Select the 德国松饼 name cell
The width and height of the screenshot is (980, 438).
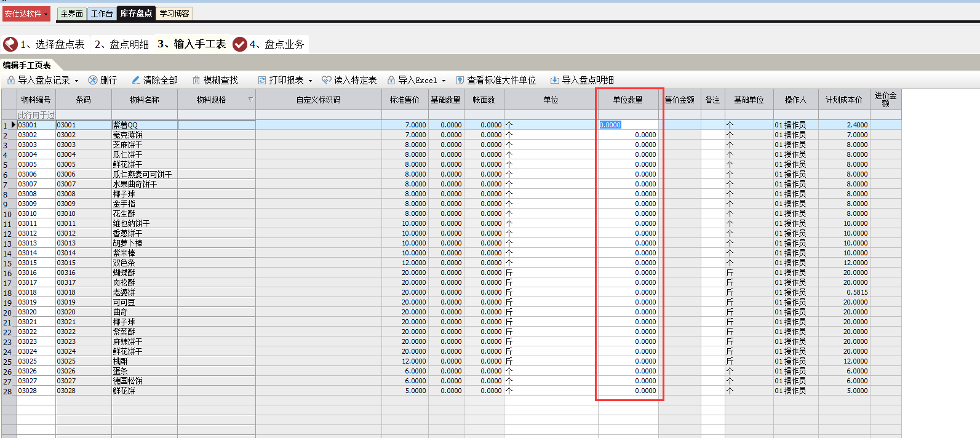145,381
